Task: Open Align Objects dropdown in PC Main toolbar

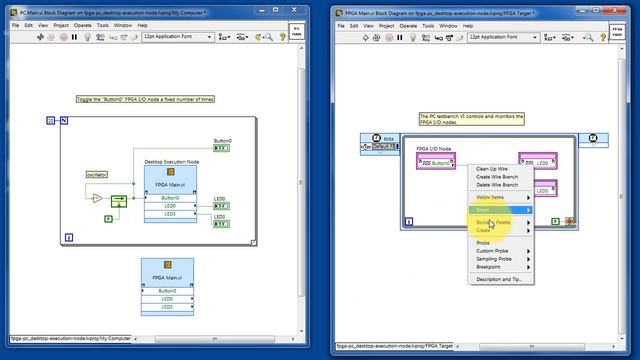Action: coord(224,37)
